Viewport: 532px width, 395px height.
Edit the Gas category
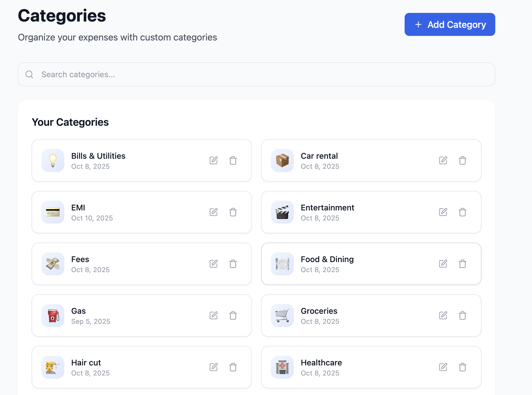pyautogui.click(x=213, y=315)
